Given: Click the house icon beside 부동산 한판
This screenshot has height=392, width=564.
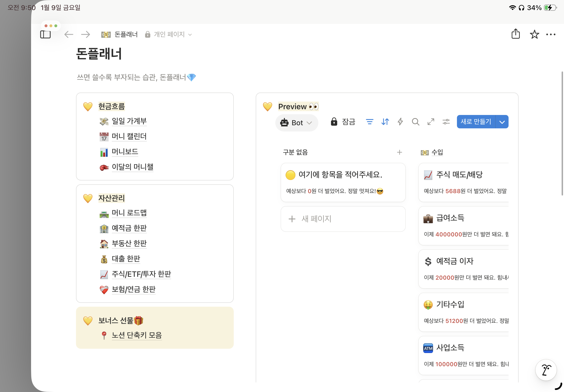Looking at the screenshot, I should point(104,244).
